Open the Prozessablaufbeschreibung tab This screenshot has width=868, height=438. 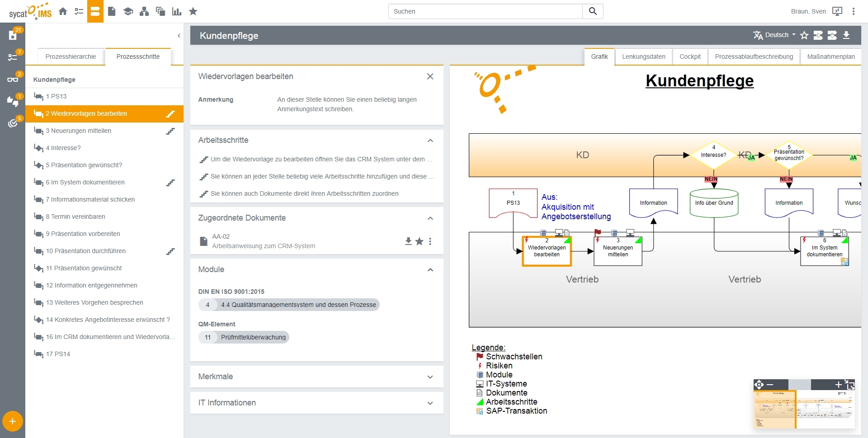(x=754, y=57)
